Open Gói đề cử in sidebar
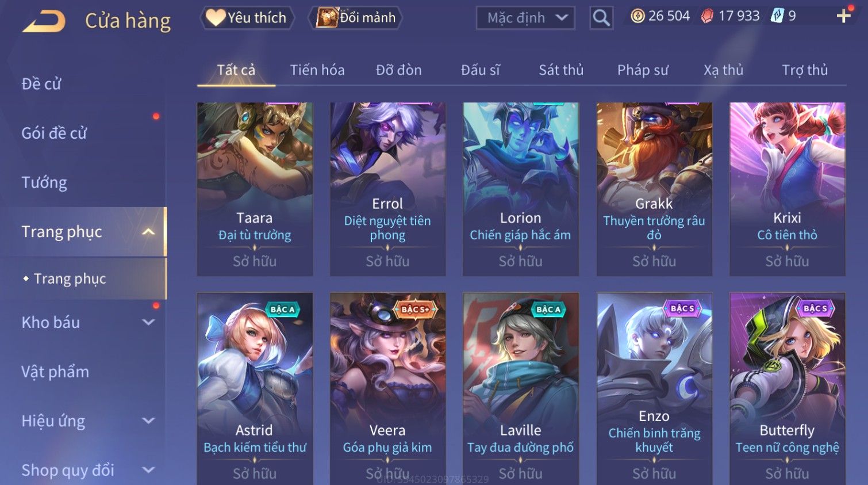The image size is (868, 485). coord(55,133)
